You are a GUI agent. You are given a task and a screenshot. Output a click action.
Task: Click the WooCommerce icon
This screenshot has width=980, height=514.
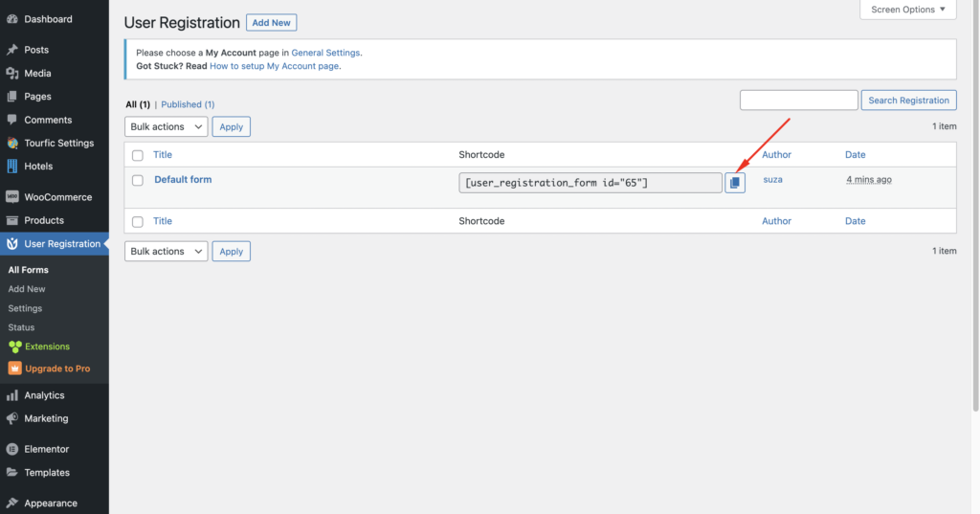(x=11, y=197)
